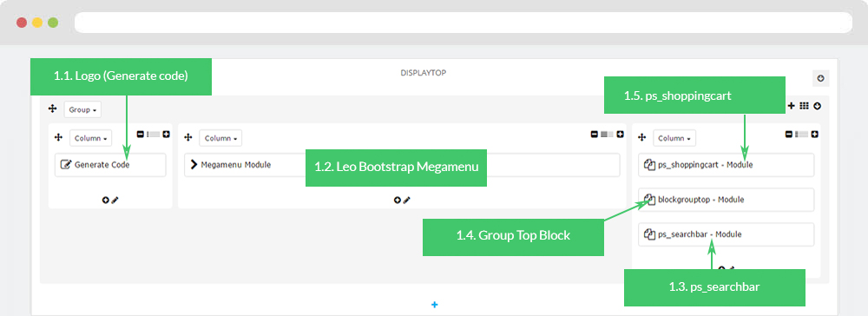Click the minus icon on the shoppingcart column
Screen dimensions: 868x316
point(789,134)
